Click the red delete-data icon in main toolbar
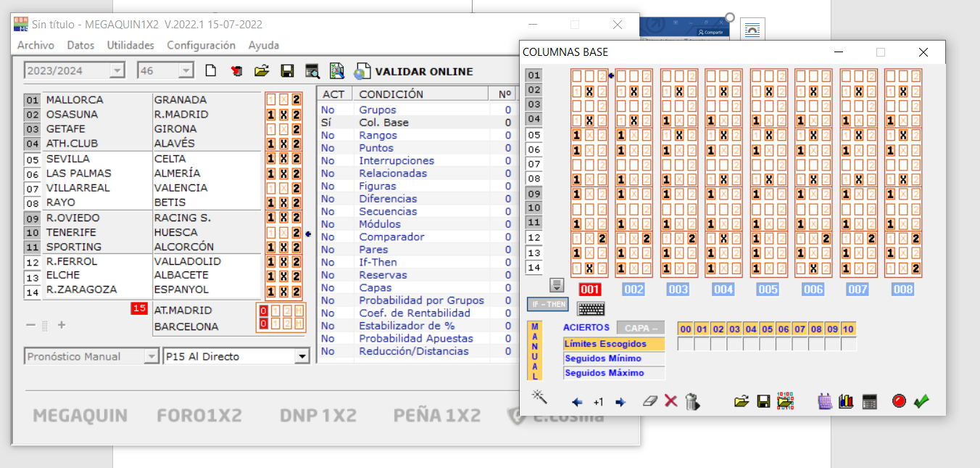This screenshot has height=468, width=980. [236, 71]
